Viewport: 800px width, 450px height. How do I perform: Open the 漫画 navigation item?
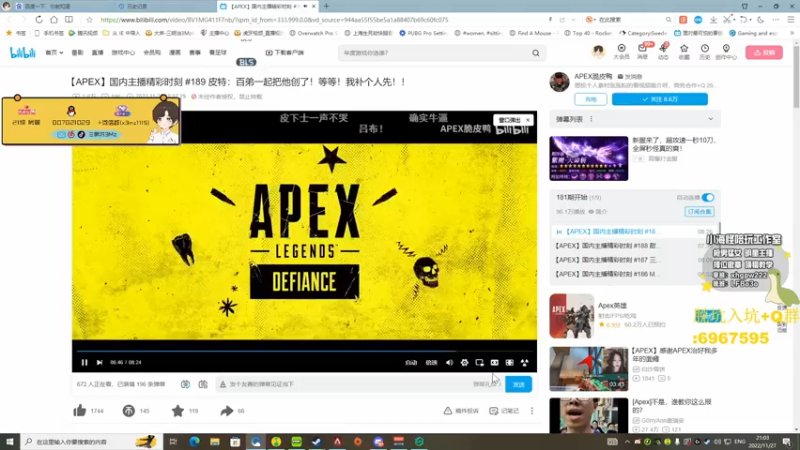tap(175, 53)
